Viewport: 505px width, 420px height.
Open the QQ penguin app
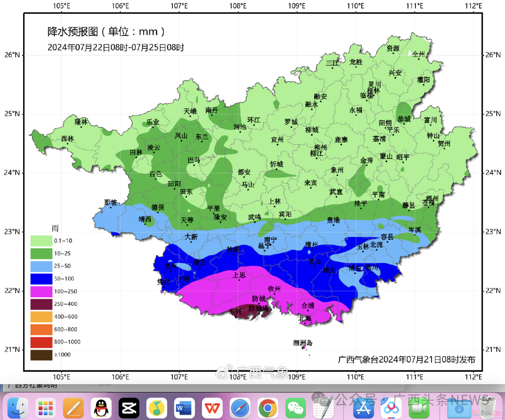click(x=101, y=408)
